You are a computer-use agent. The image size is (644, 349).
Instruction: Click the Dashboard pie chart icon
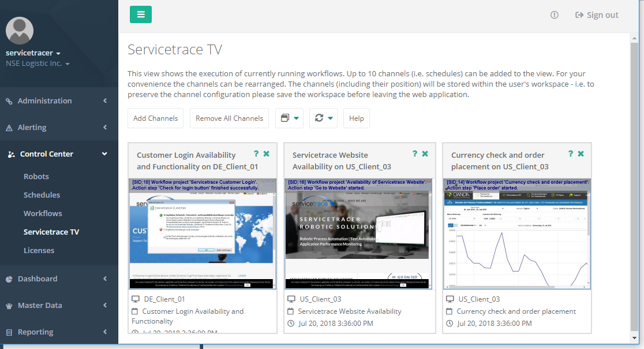point(9,279)
